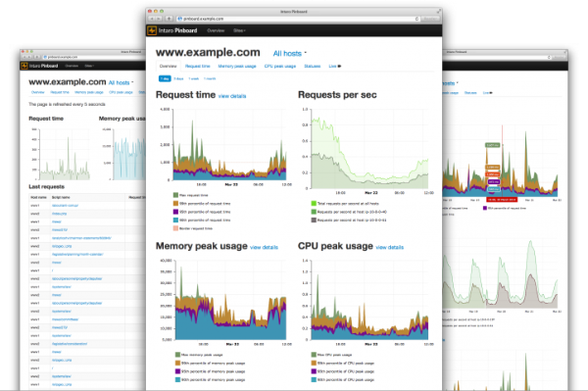Click the small Request time chart in left window

[x=65, y=154]
